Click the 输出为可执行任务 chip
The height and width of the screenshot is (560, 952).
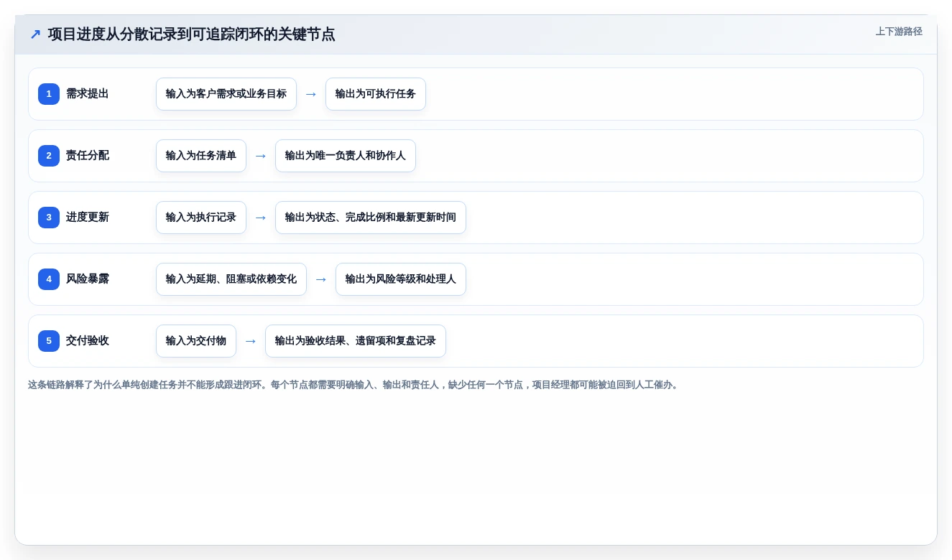376,94
